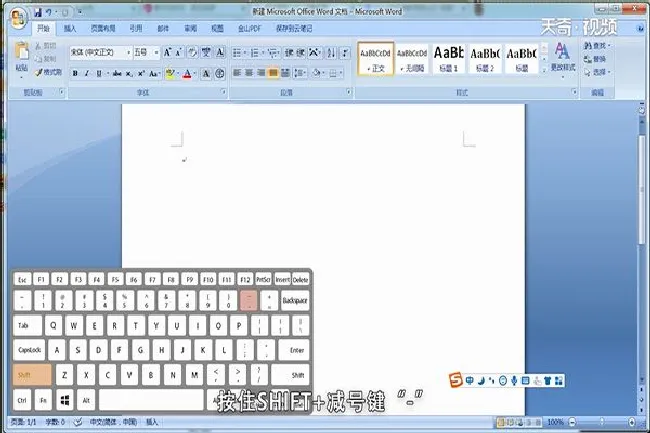This screenshot has width=650, height=433.
Task: Activate Sogou voice input microphone
Action: tap(514, 380)
